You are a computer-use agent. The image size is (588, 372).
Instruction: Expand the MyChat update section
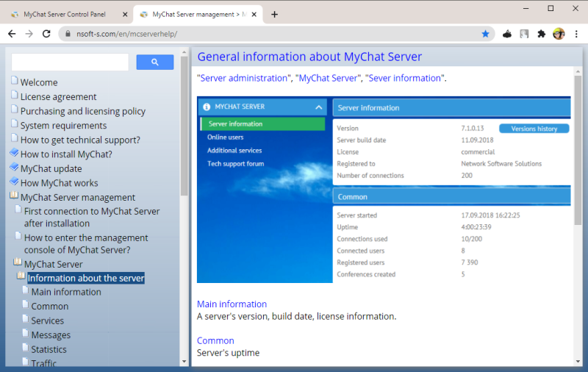51,169
